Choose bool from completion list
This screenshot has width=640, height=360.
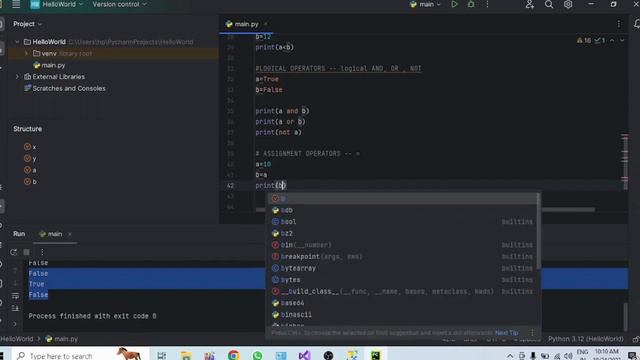[x=402, y=222]
